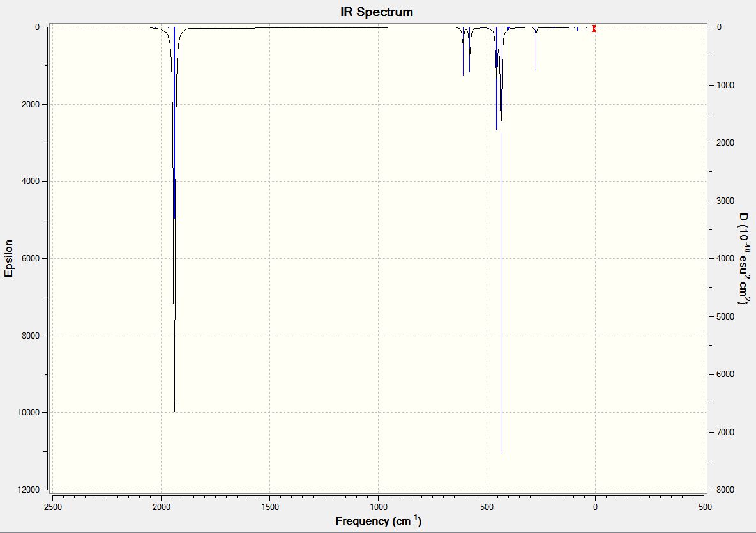Click the -500 tick label on frequency axis
Viewport: 756px width, 533px height.
[x=704, y=507]
